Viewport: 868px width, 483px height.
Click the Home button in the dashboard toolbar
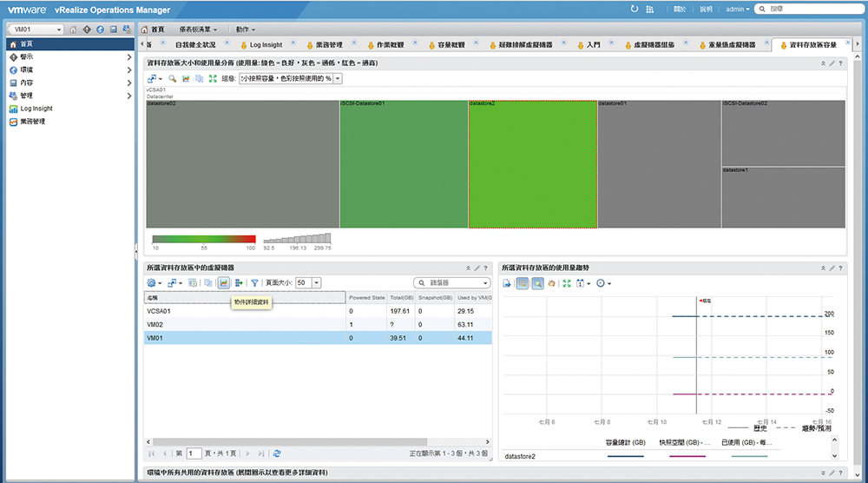(x=153, y=30)
